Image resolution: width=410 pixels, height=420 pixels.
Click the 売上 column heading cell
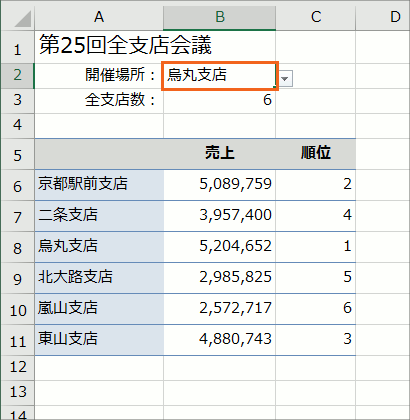pyautogui.click(x=220, y=154)
